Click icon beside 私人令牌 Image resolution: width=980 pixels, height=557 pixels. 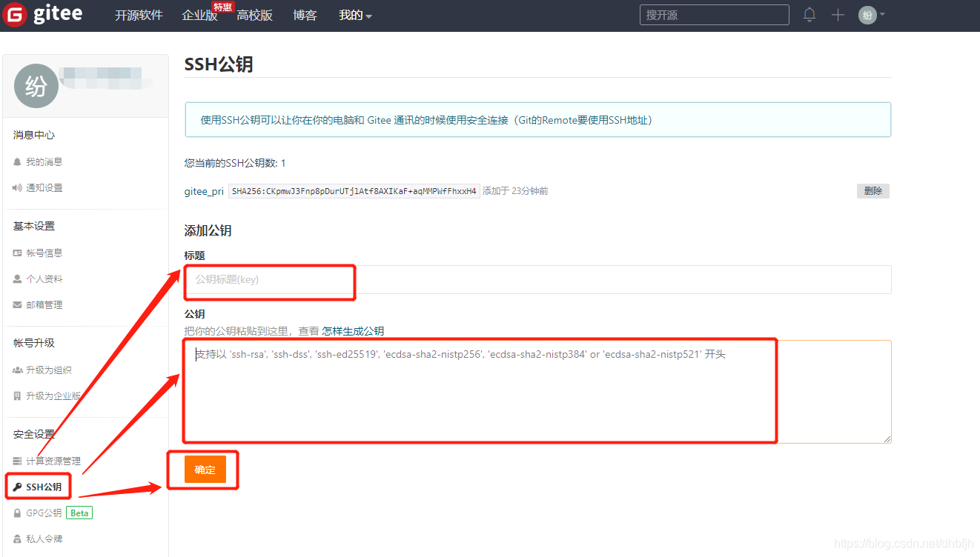[17, 539]
